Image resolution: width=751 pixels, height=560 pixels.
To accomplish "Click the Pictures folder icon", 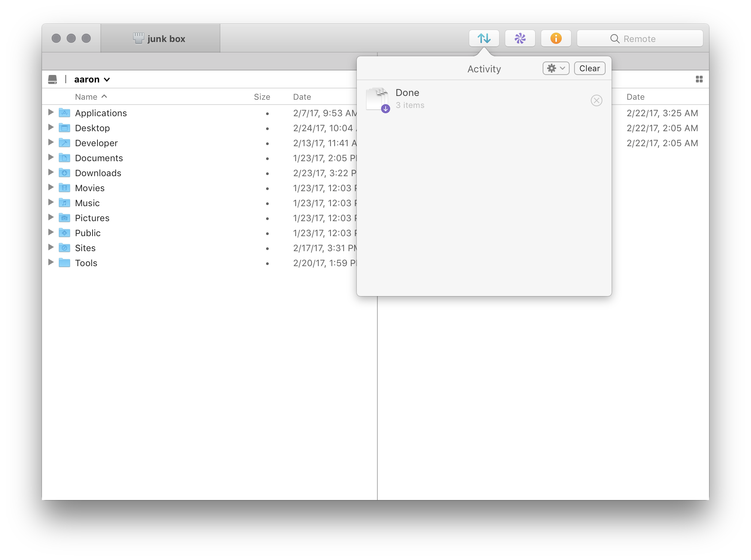I will click(x=64, y=217).
